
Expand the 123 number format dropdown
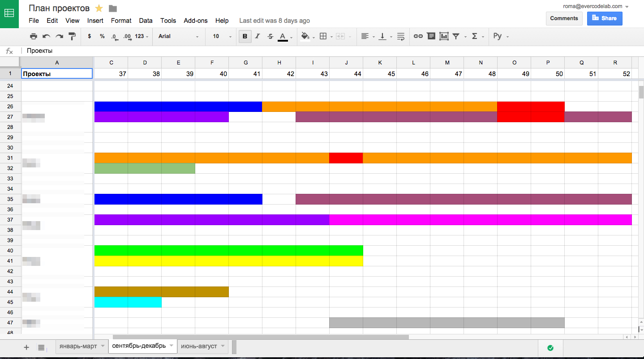(142, 36)
